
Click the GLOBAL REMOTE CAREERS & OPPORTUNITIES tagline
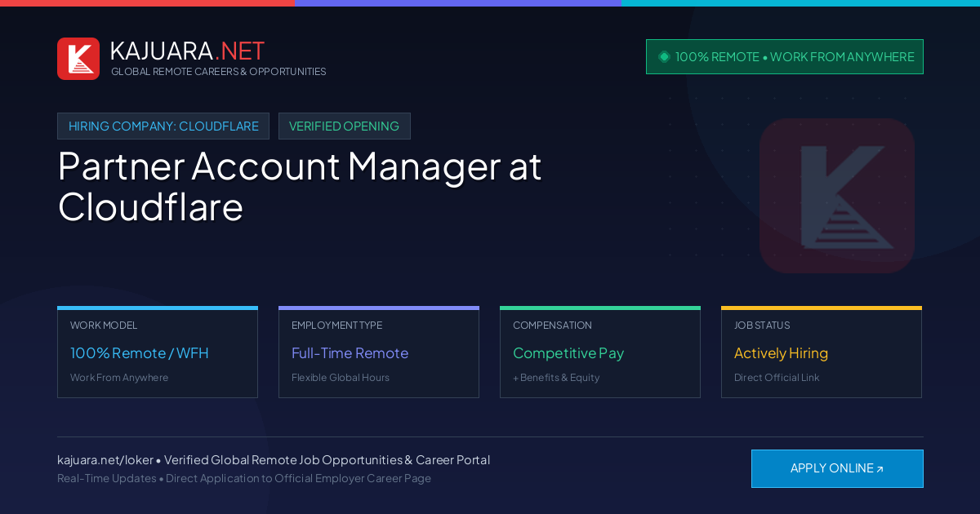(219, 72)
